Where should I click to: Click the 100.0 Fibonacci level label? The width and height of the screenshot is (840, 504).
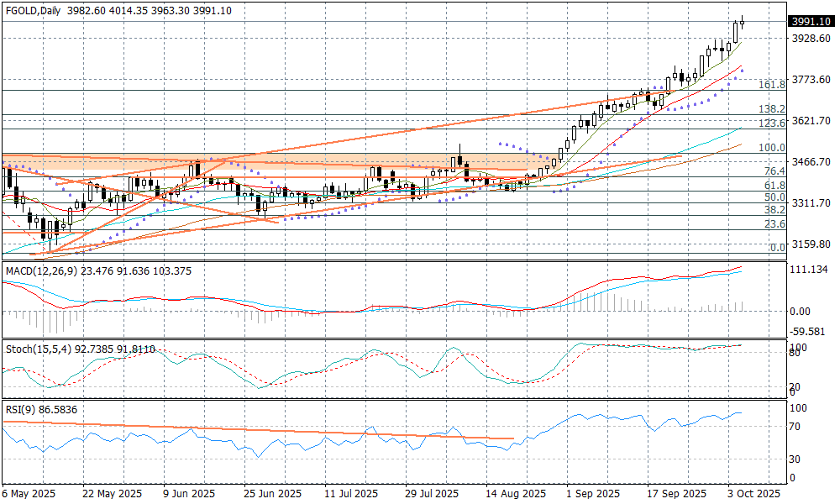click(771, 148)
